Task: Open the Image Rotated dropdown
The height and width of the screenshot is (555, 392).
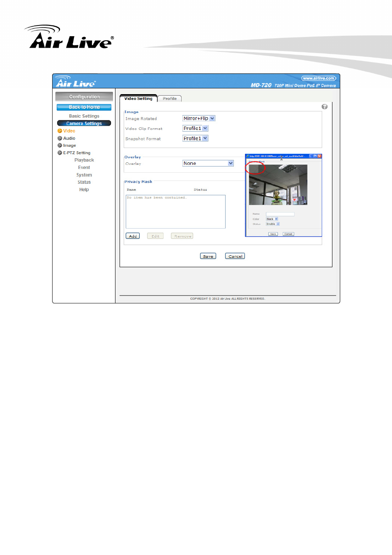Action: tap(199, 118)
